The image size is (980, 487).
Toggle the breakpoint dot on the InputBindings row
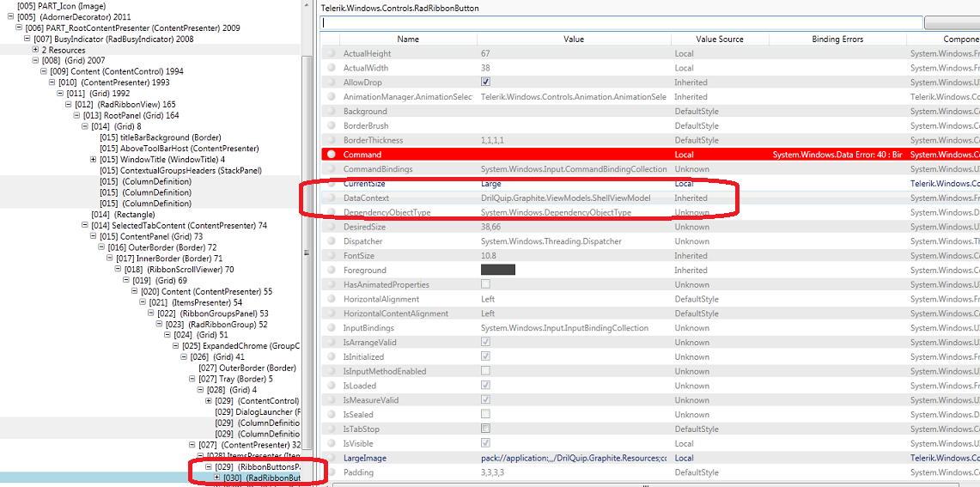point(332,328)
